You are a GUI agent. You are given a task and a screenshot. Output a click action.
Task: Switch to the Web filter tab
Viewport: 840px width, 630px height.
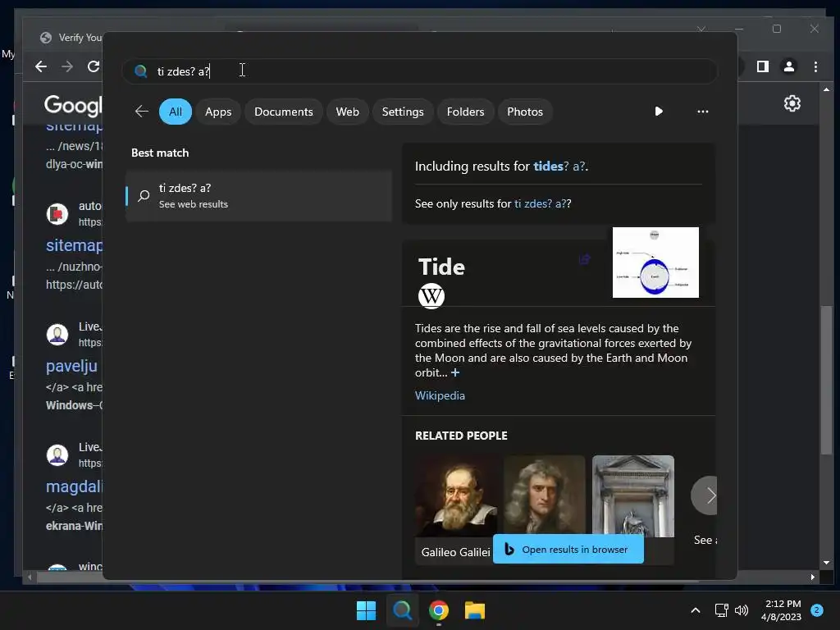347,112
